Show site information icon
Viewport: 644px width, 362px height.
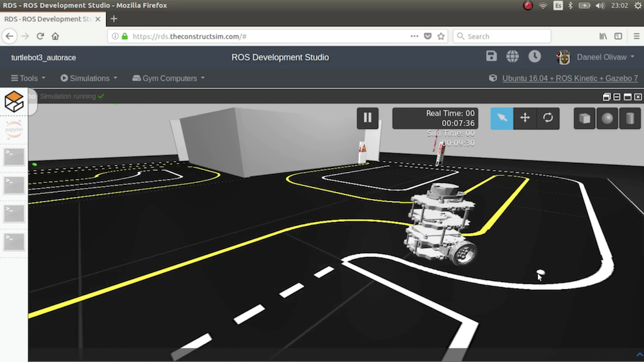[x=115, y=36]
